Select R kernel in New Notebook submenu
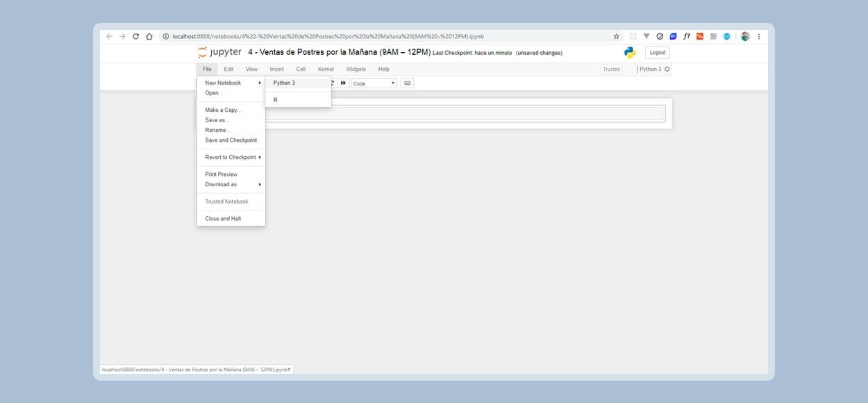Image resolution: width=868 pixels, height=403 pixels. point(276,100)
